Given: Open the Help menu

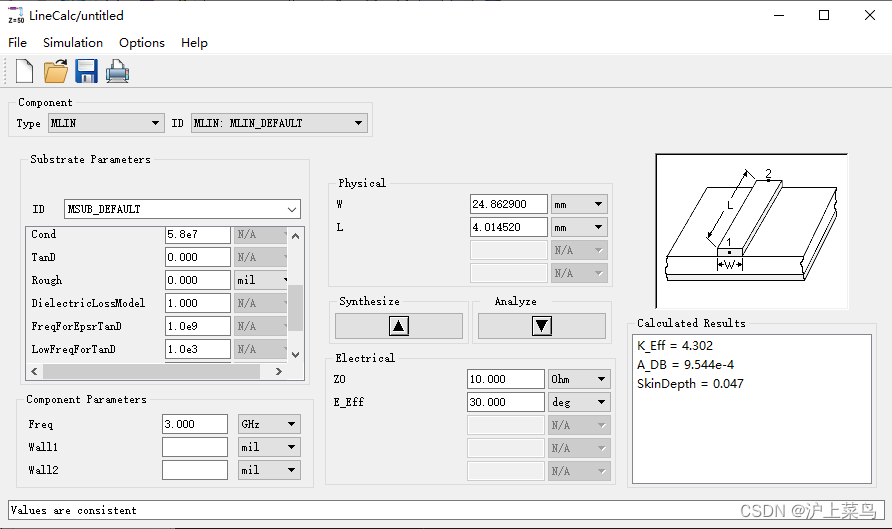Looking at the screenshot, I should pos(194,43).
